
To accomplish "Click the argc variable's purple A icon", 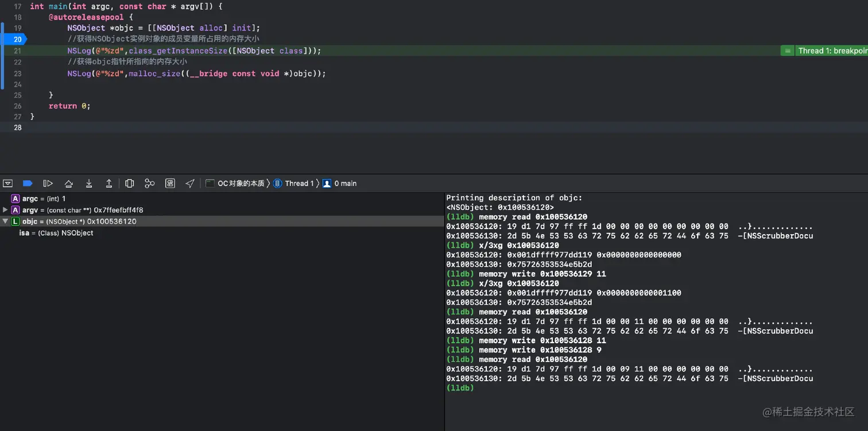I will coord(15,199).
